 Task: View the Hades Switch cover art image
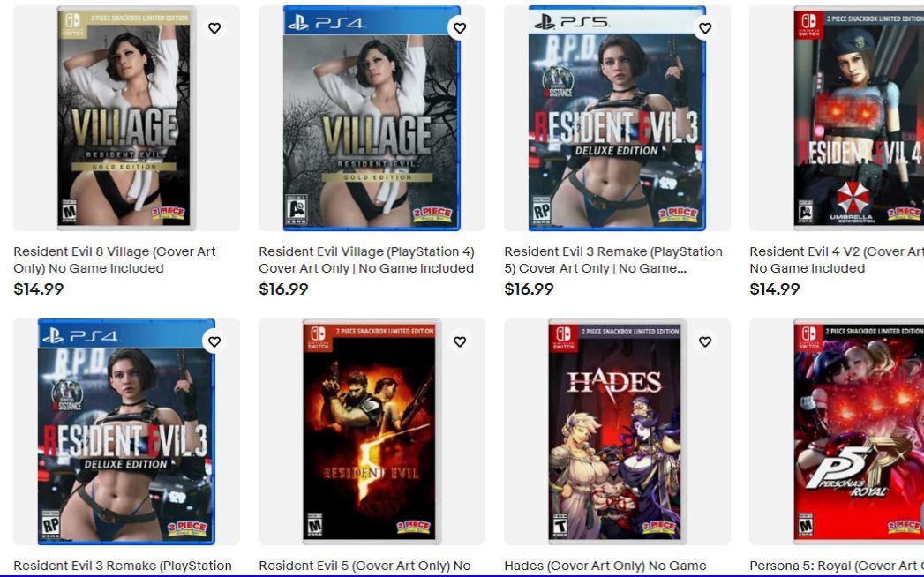[617, 431]
